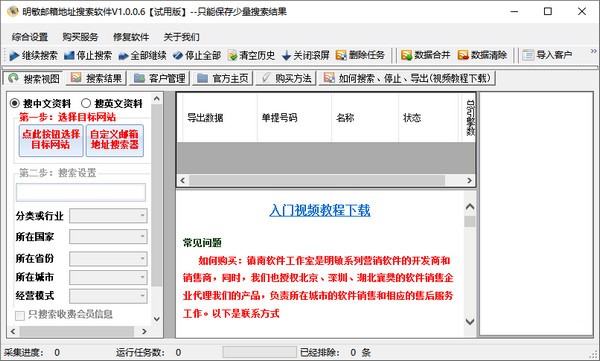Click the 清空历史 toolbar icon
The height and width of the screenshot is (361, 600).
point(232,56)
